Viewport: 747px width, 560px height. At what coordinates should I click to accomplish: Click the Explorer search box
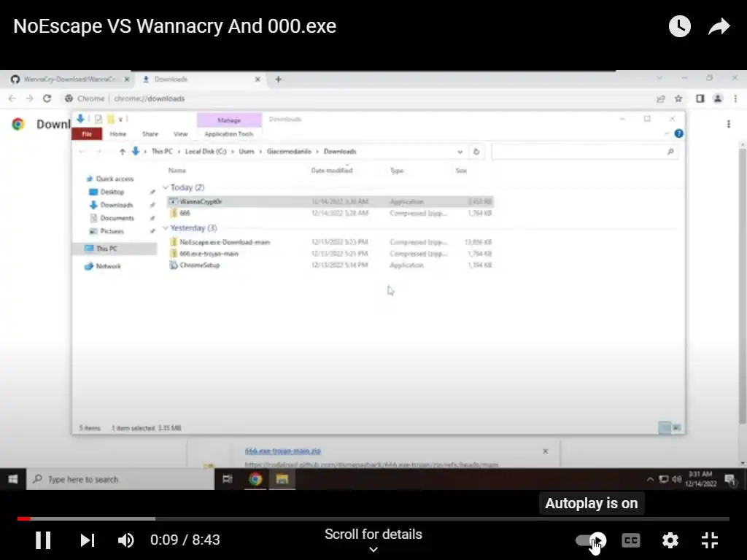point(584,152)
